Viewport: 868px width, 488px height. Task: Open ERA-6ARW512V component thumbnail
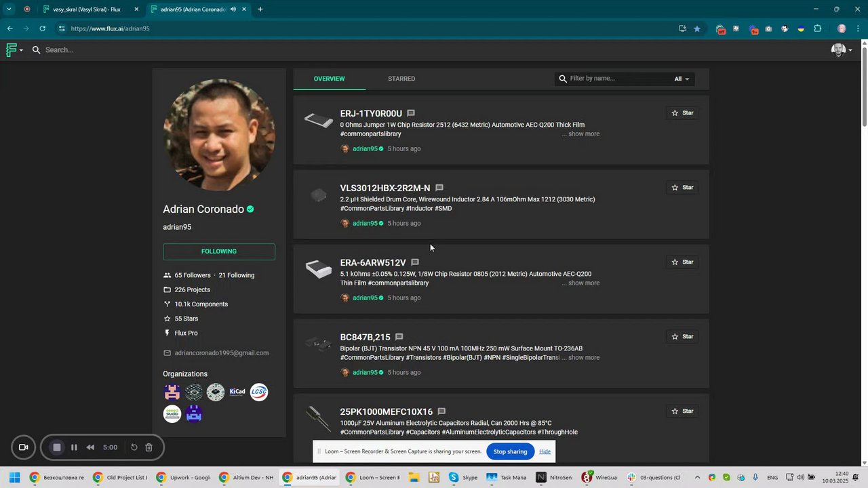click(x=319, y=269)
